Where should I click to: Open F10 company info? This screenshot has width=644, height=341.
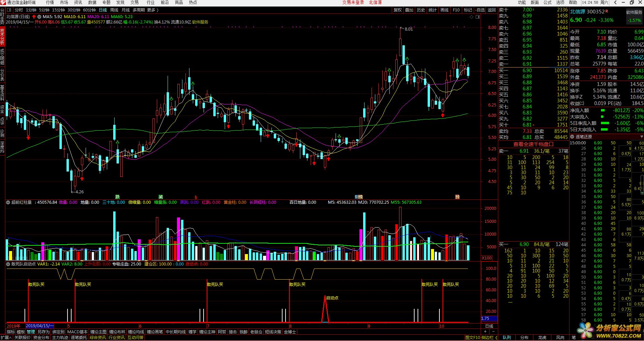456,10
